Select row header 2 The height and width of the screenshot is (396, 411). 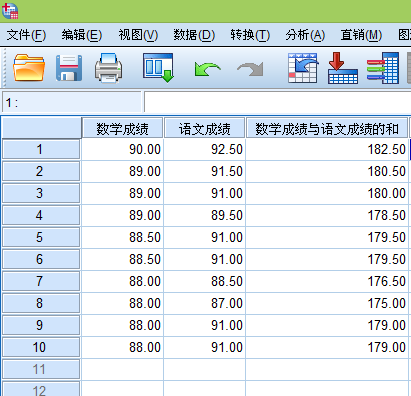41,171
